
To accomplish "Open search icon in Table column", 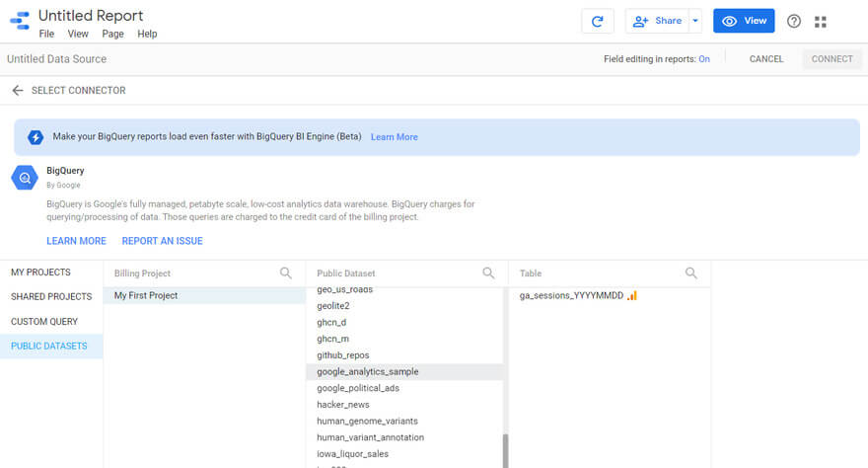I will (x=690, y=273).
